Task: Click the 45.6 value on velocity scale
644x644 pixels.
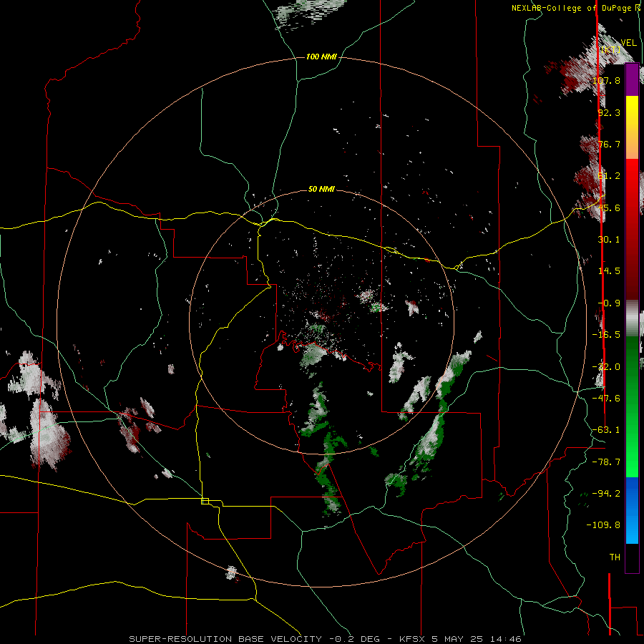Action: click(609, 208)
